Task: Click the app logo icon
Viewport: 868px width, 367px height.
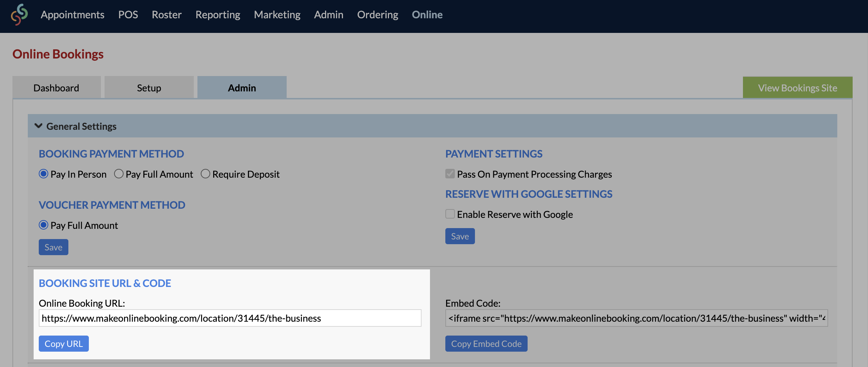Action: [19, 15]
